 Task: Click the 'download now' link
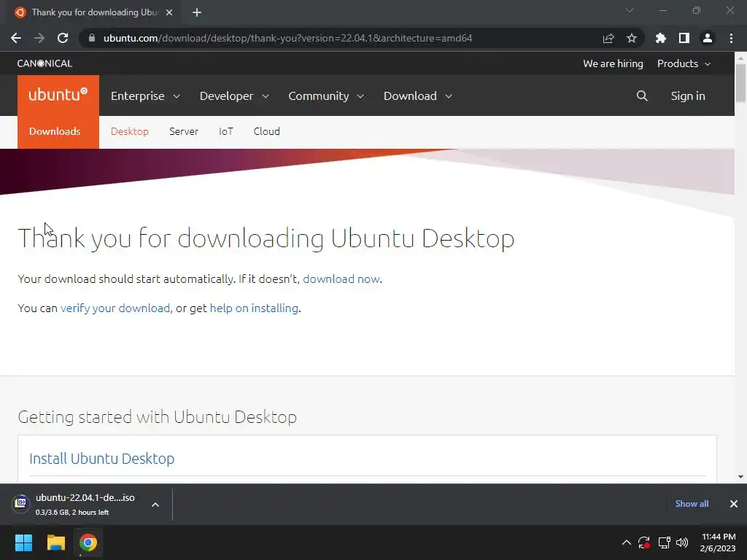(x=341, y=279)
